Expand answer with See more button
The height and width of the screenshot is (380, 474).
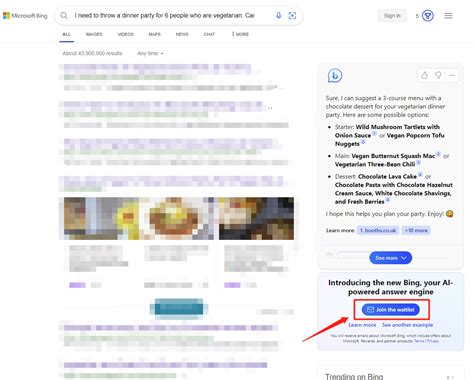[390, 258]
